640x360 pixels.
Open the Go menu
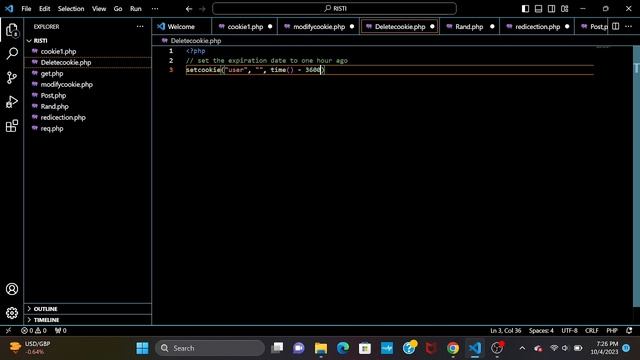(x=118, y=9)
